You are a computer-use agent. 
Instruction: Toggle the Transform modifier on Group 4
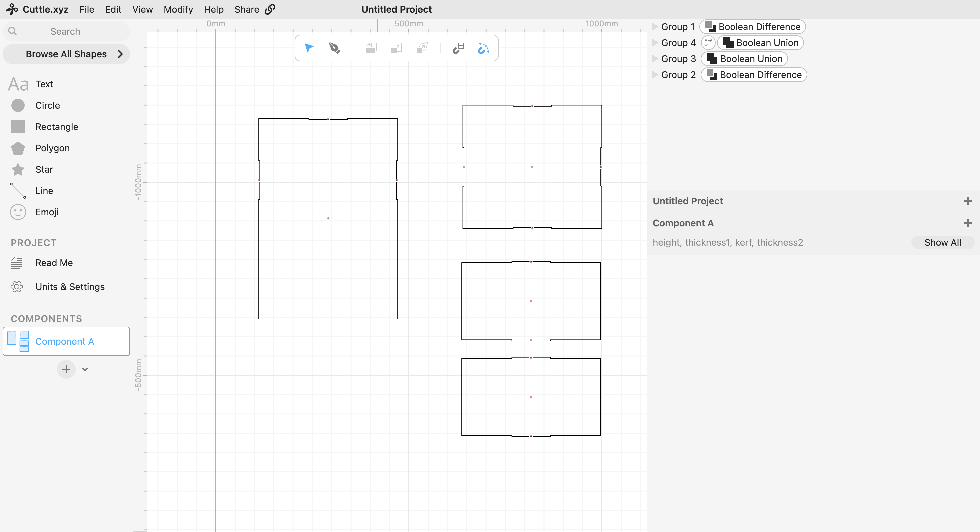[708, 43]
